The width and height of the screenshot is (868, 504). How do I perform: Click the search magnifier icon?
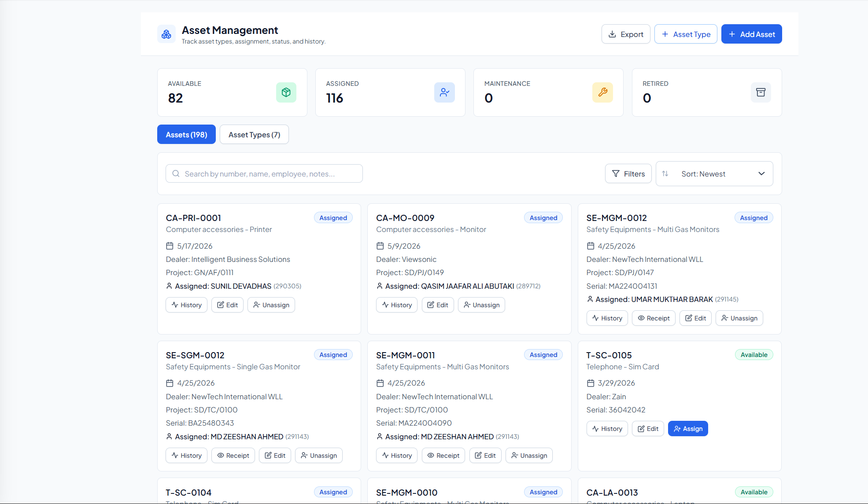[176, 173]
